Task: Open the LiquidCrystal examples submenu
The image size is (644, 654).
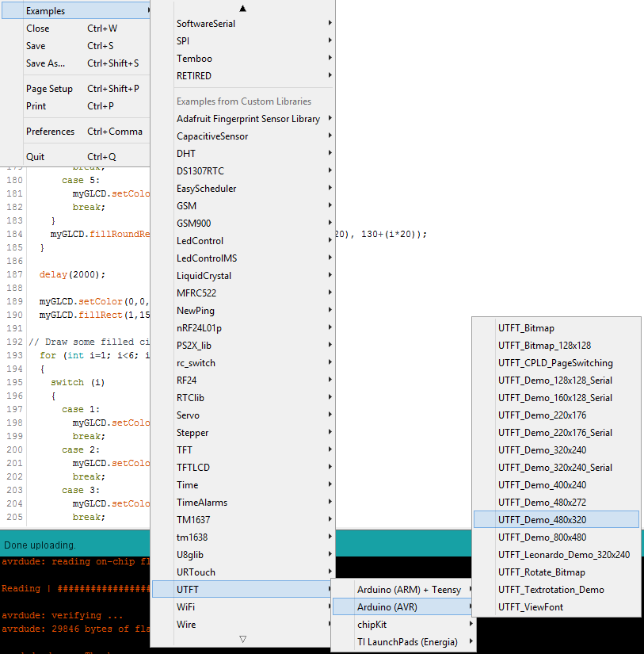Action: (242, 276)
